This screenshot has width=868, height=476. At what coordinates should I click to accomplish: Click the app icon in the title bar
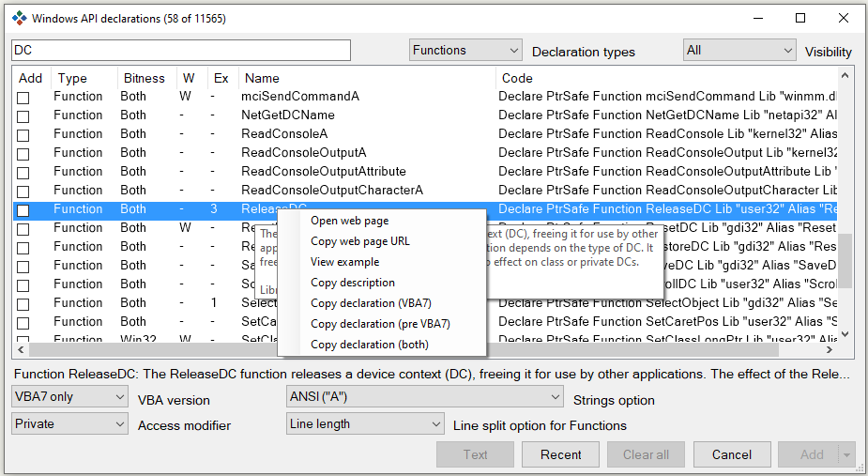(x=20, y=18)
